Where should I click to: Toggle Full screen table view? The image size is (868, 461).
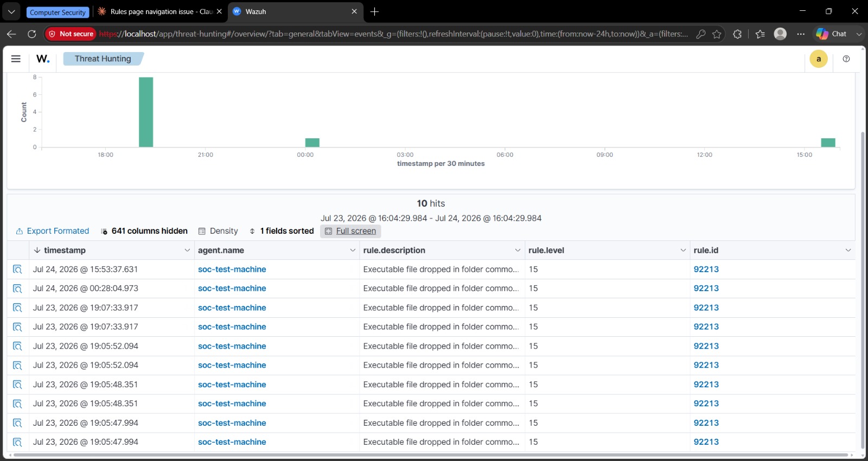coord(350,231)
